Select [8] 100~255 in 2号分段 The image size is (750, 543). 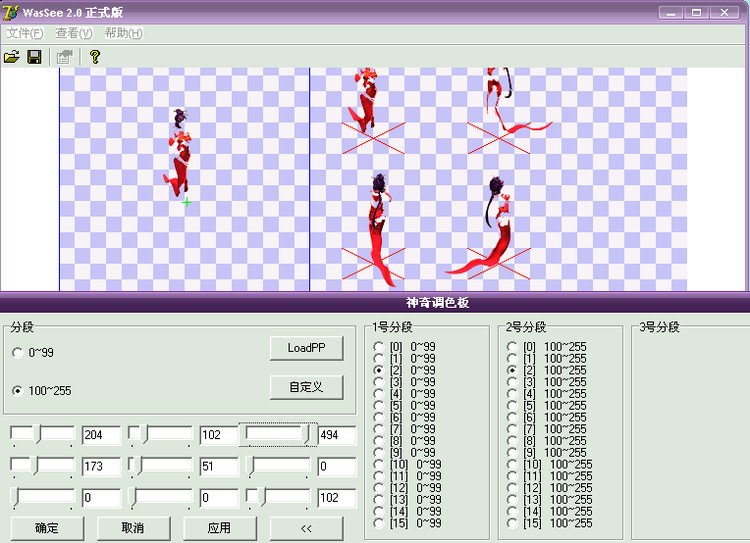coord(547,441)
